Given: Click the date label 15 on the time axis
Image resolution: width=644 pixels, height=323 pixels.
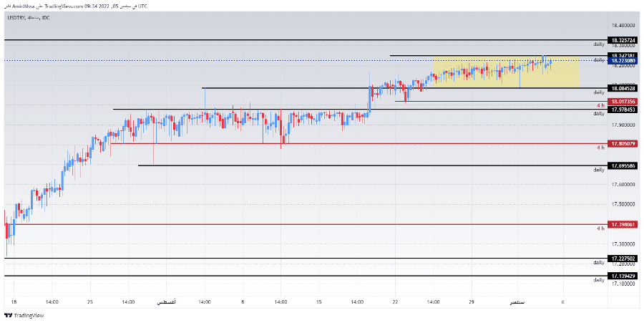Looking at the screenshot, I should (x=319, y=302).
